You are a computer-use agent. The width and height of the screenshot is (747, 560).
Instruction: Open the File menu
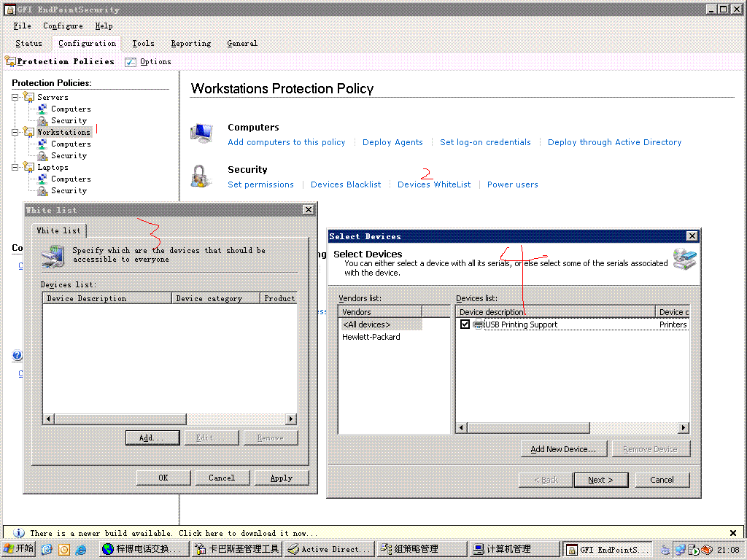pyautogui.click(x=22, y=26)
